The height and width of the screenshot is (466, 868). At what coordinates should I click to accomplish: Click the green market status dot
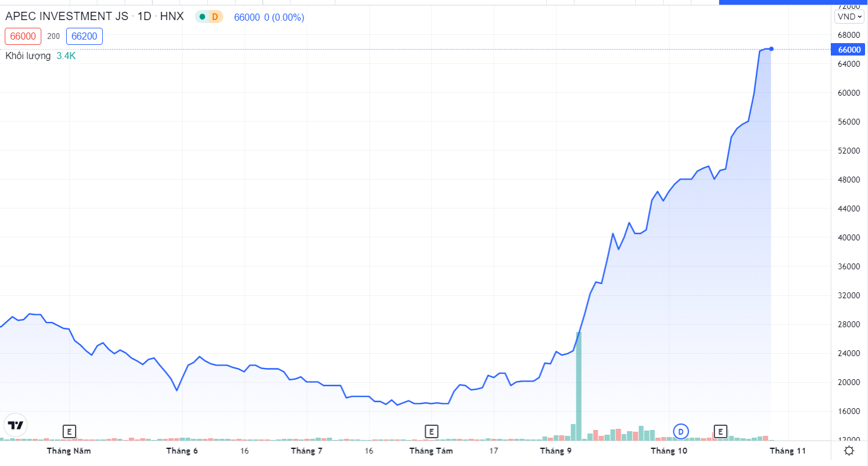pos(203,17)
